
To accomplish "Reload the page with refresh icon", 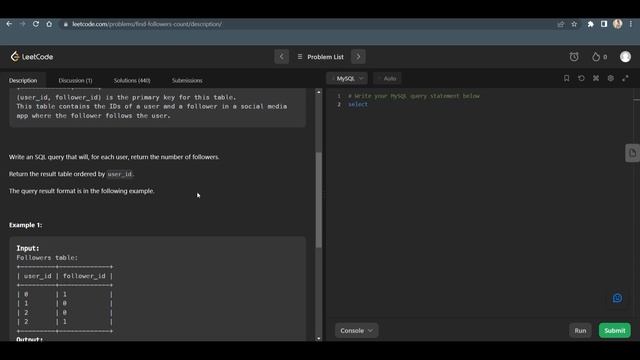I will [36, 24].
